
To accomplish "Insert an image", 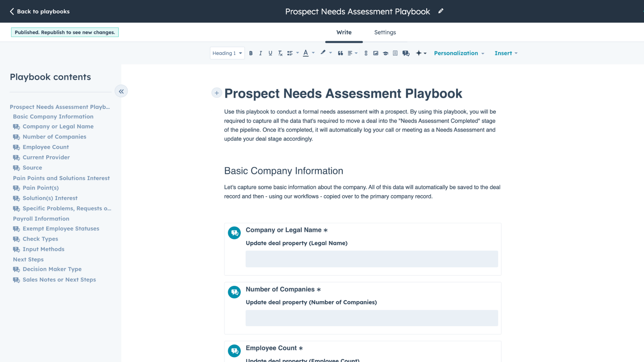I will [x=376, y=53].
